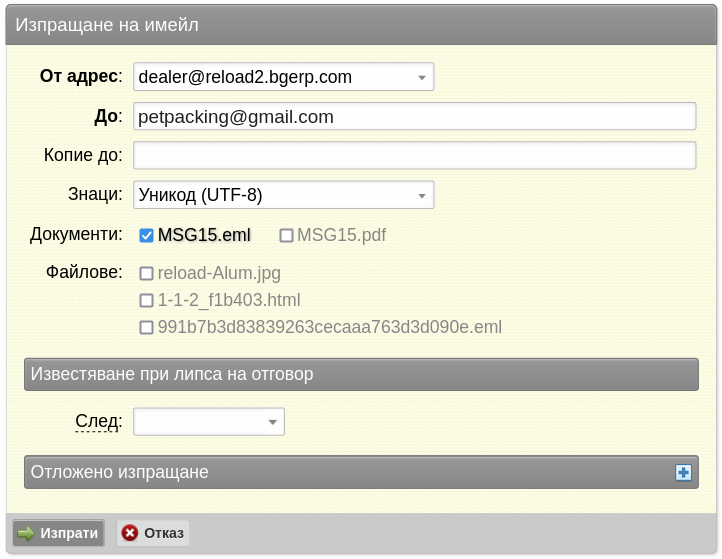Click the blue plus icon on Отложено изпращане

683,472
